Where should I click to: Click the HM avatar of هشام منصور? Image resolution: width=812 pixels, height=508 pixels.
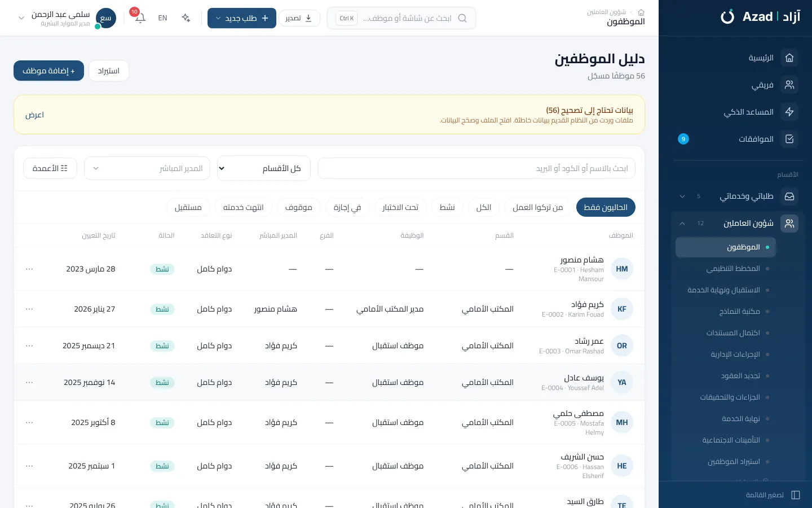point(622,269)
